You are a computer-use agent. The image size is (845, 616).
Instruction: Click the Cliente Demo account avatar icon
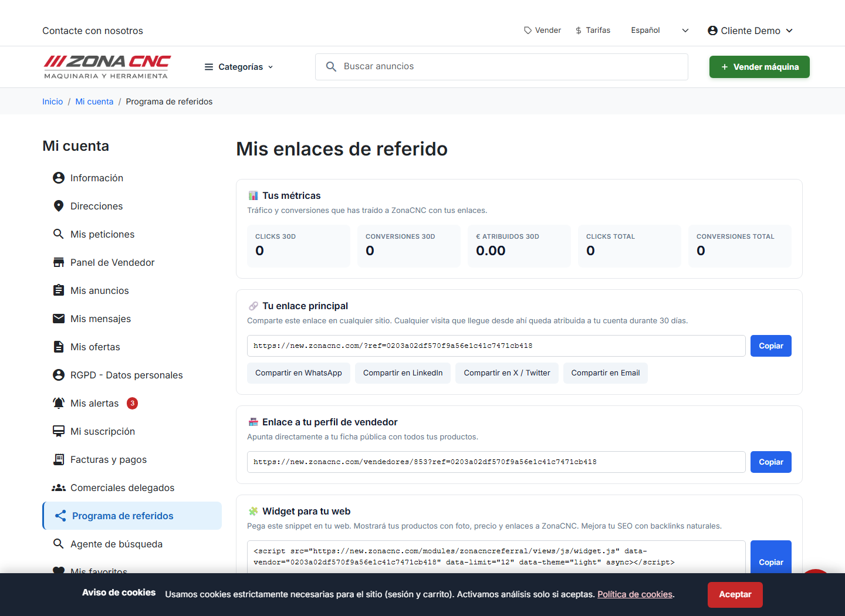click(712, 31)
